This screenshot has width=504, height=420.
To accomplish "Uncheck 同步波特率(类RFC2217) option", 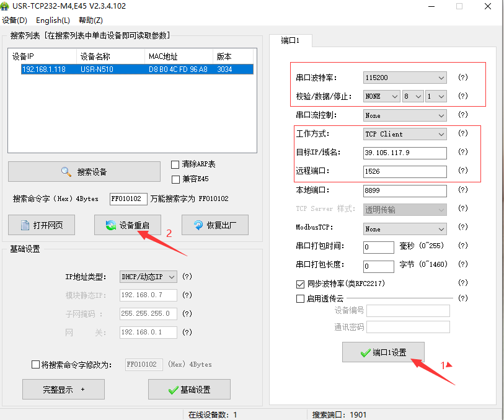I will 301,284.
